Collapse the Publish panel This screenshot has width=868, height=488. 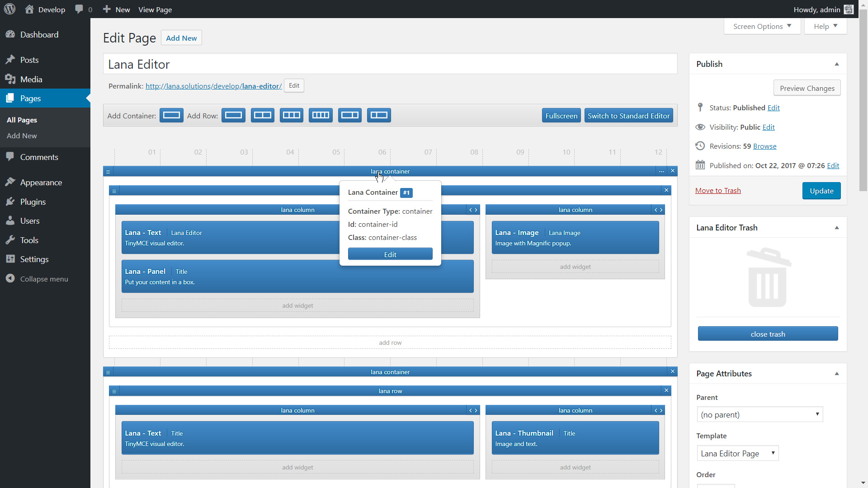[x=837, y=64]
